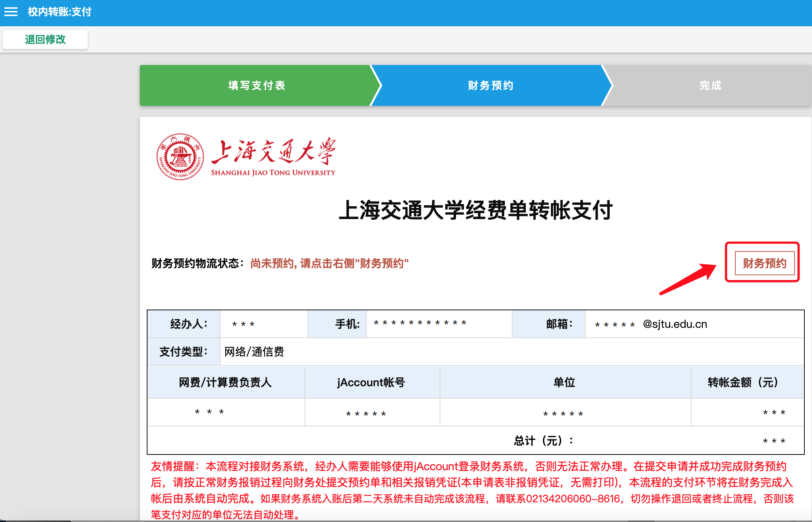Click the 总计（元） label
812x522 pixels.
pyautogui.click(x=543, y=441)
